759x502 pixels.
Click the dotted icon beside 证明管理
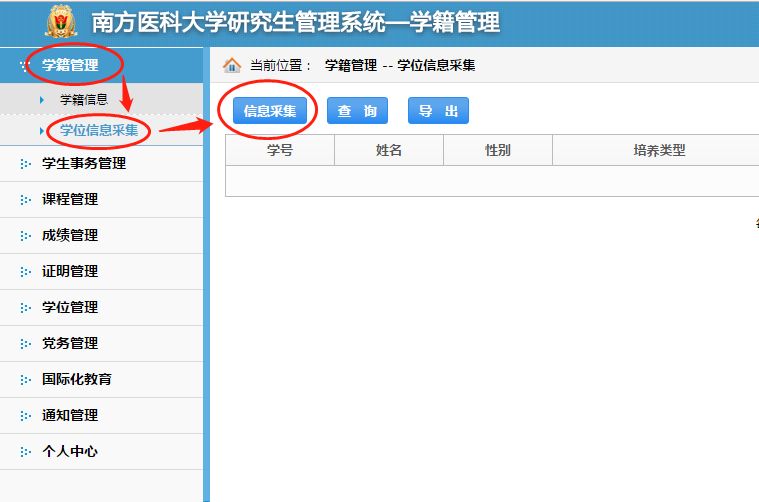[26, 272]
